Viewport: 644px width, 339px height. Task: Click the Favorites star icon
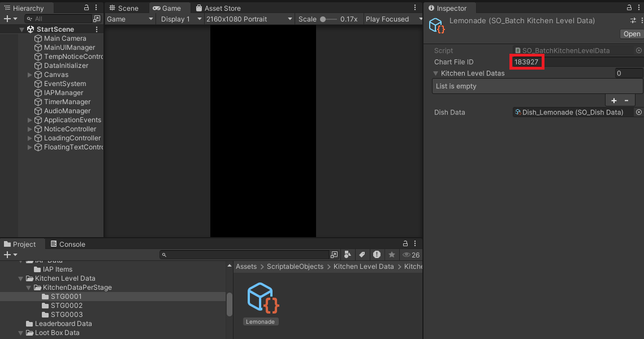coord(392,255)
